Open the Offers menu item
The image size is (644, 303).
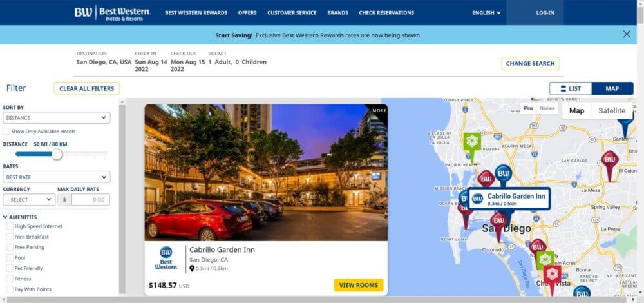[x=247, y=13]
